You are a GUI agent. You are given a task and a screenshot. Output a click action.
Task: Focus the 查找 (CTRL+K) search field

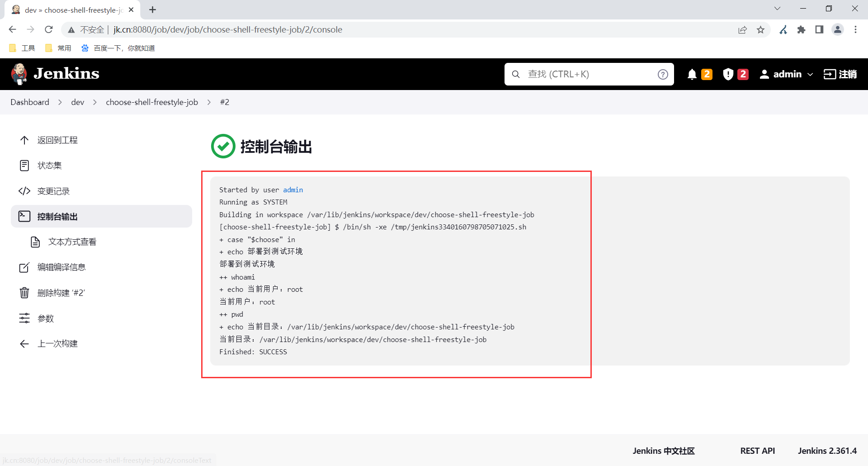589,74
